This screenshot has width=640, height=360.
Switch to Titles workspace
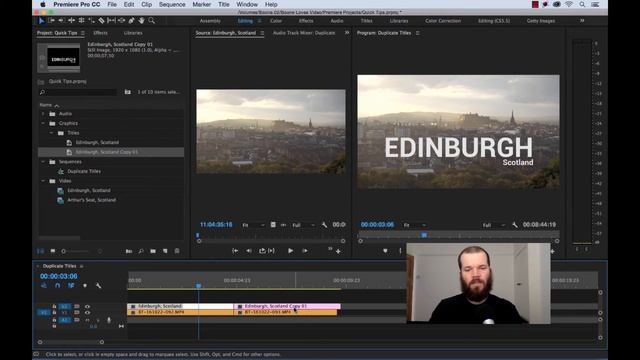coord(367,21)
